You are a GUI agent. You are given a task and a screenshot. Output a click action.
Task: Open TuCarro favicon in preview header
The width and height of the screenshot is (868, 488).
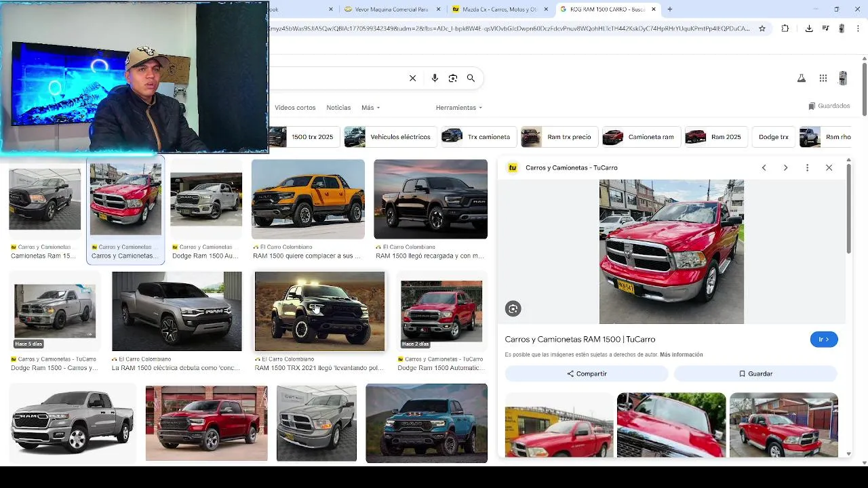pyautogui.click(x=513, y=167)
